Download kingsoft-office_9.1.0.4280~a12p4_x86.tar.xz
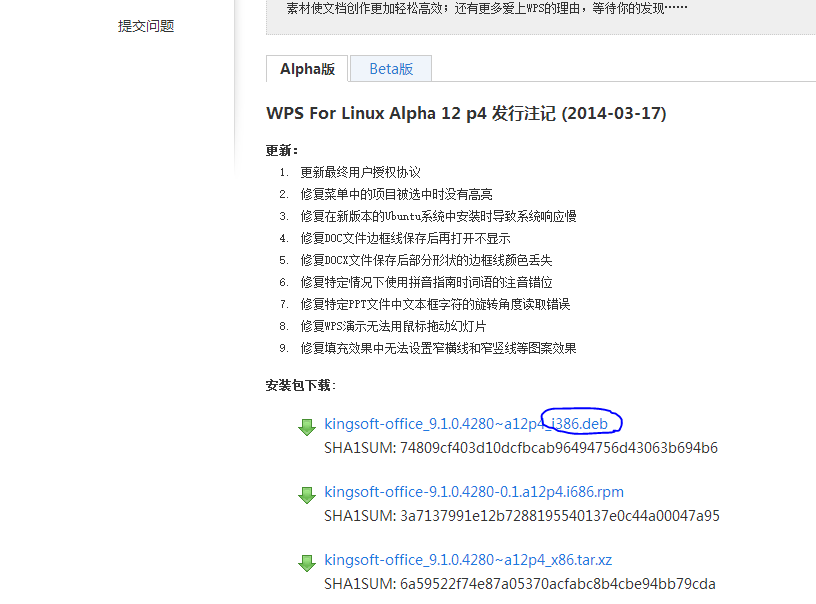This screenshot has height=604, width=816. (x=468, y=560)
